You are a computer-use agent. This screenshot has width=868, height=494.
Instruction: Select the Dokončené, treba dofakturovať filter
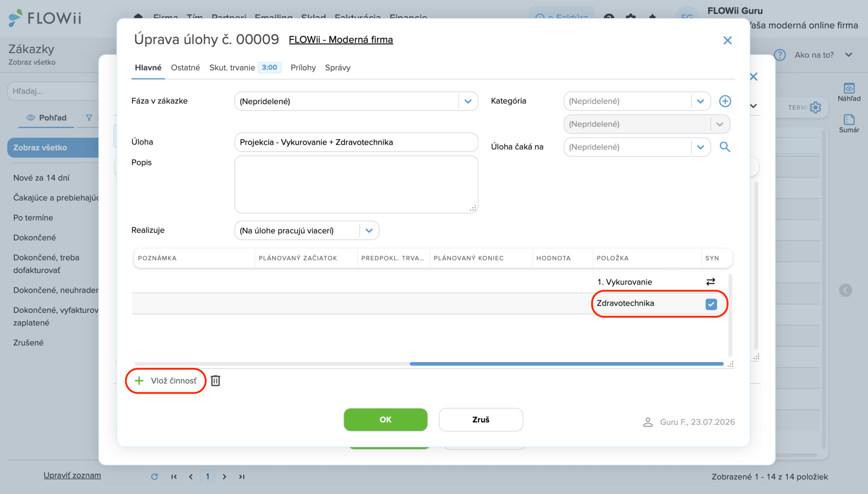coord(46,264)
